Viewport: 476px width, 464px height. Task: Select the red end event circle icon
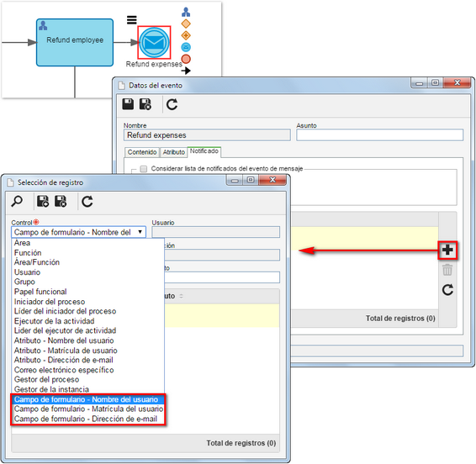pos(186,59)
